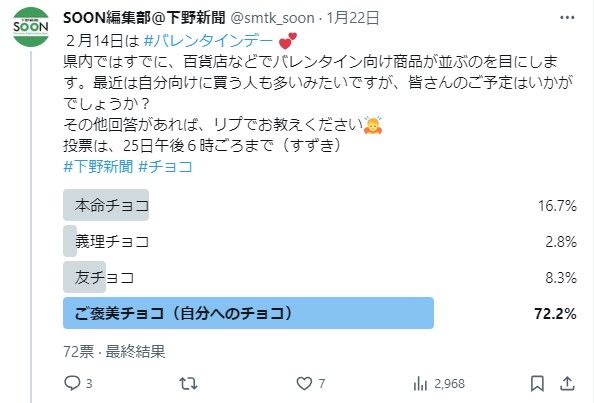The image size is (594, 403).
Task: Open the #バレンタインデー hashtag
Action: [208, 41]
